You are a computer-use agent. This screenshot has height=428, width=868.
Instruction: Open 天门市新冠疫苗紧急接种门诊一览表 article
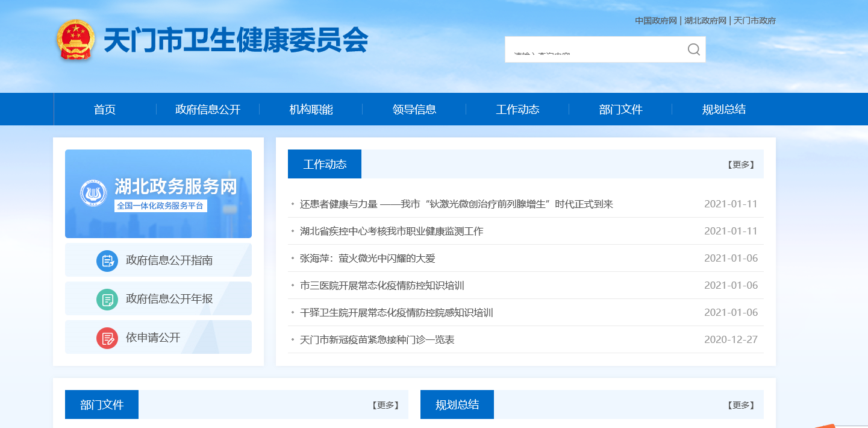coord(377,340)
